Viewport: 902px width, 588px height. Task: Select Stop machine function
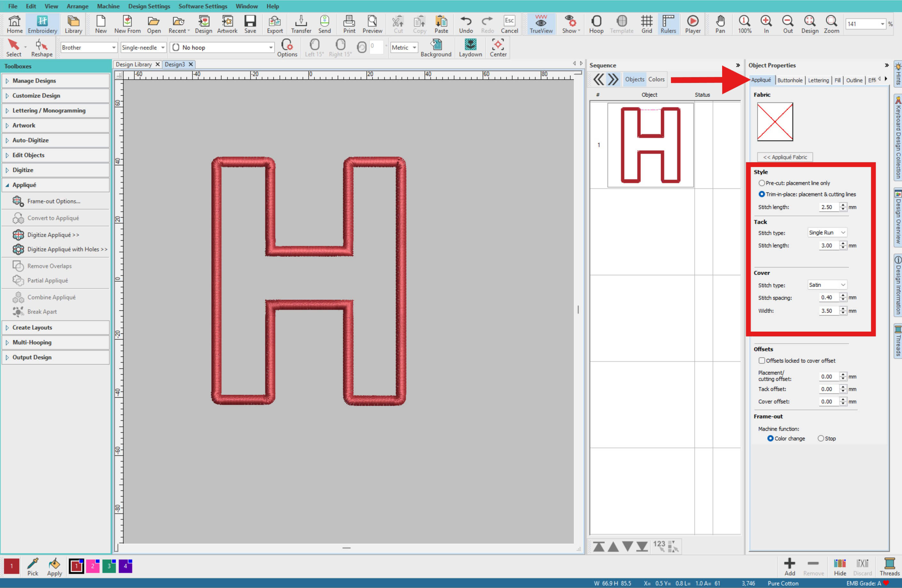tap(820, 438)
